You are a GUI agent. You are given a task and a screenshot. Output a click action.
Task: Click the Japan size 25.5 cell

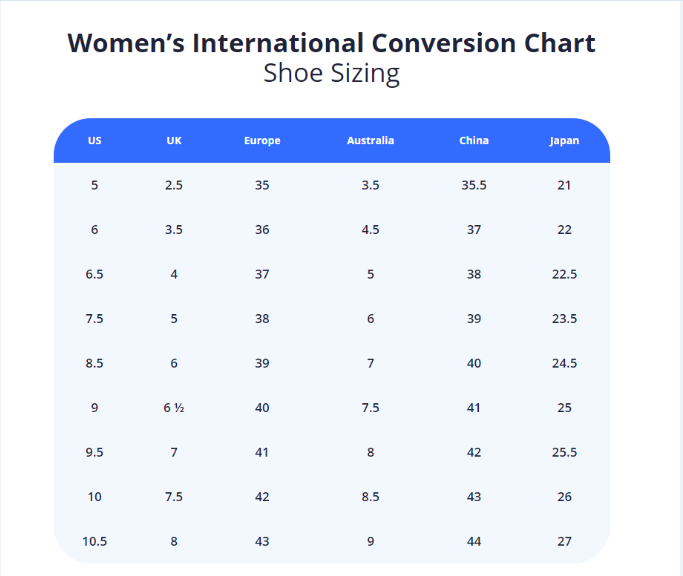pos(564,452)
